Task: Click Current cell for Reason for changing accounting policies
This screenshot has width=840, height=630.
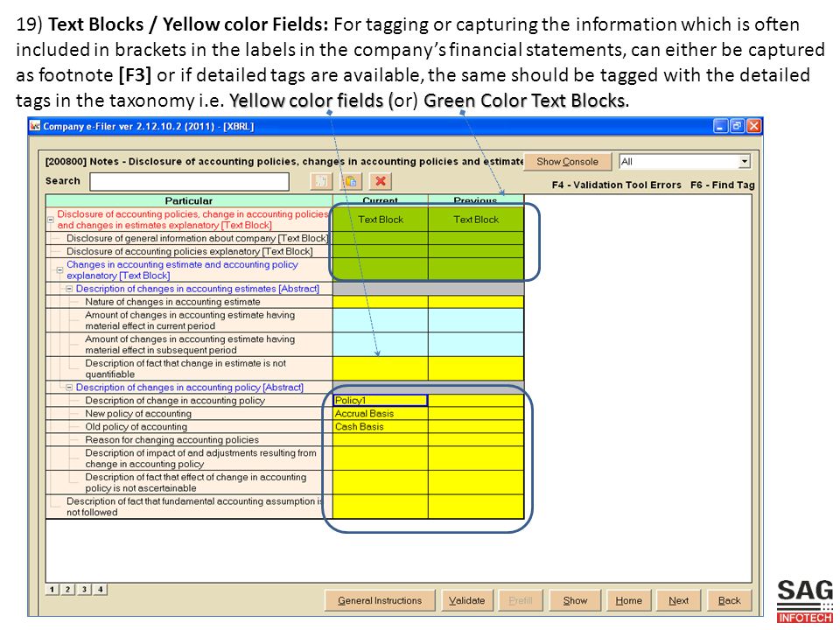Action: point(381,440)
